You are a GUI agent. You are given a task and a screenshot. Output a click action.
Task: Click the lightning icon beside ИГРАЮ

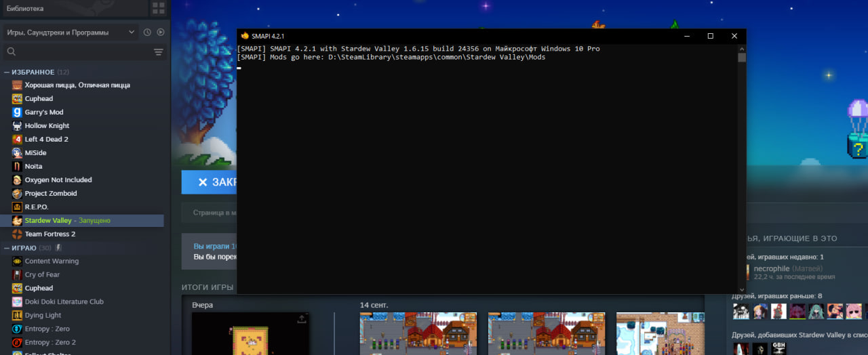point(58,248)
